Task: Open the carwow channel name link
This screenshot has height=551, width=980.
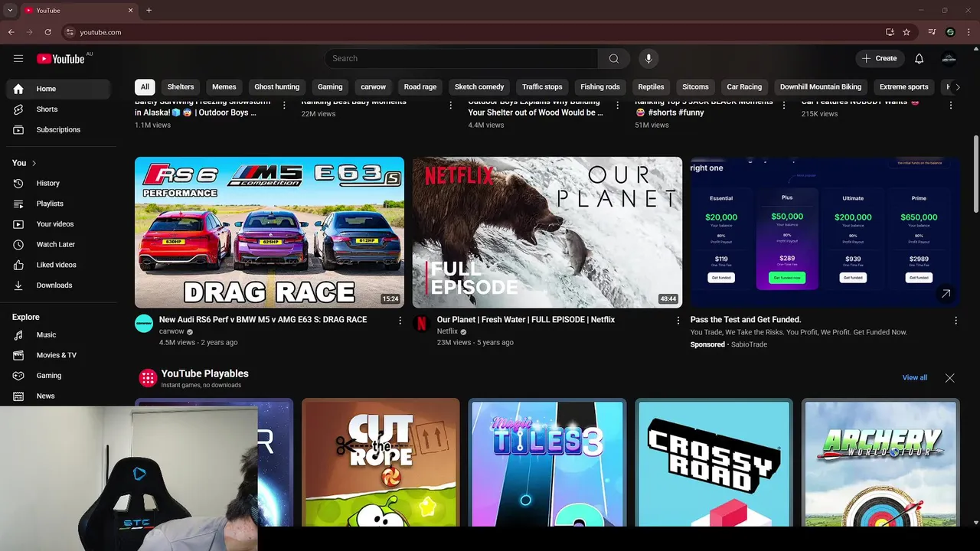Action: [171, 331]
